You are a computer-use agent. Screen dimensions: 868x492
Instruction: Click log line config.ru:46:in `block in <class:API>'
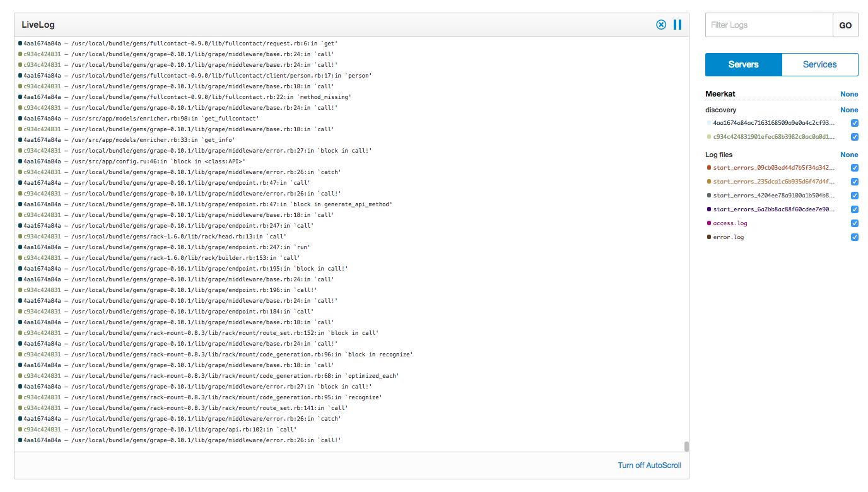pyautogui.click(x=132, y=161)
